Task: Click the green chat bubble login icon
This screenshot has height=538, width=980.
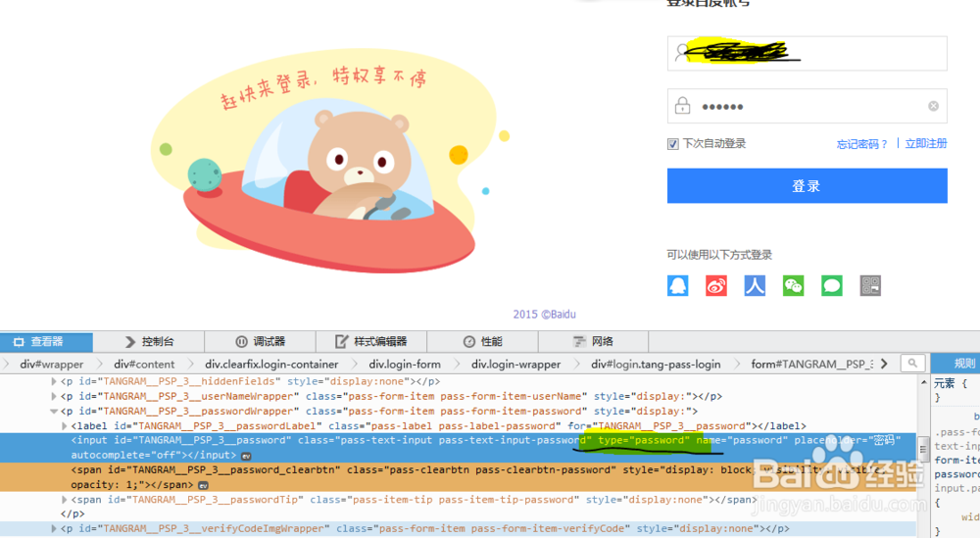Action: (x=832, y=285)
